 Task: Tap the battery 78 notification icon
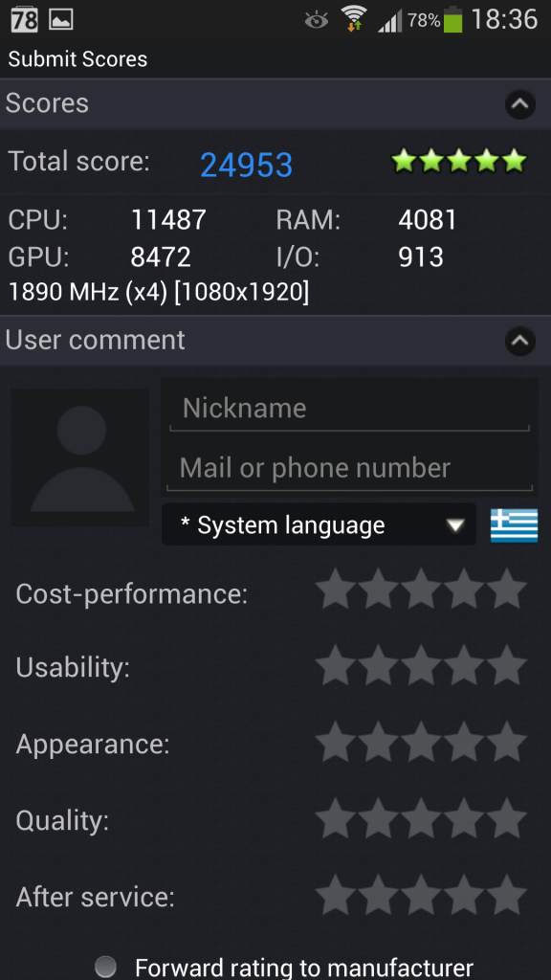click(x=24, y=19)
